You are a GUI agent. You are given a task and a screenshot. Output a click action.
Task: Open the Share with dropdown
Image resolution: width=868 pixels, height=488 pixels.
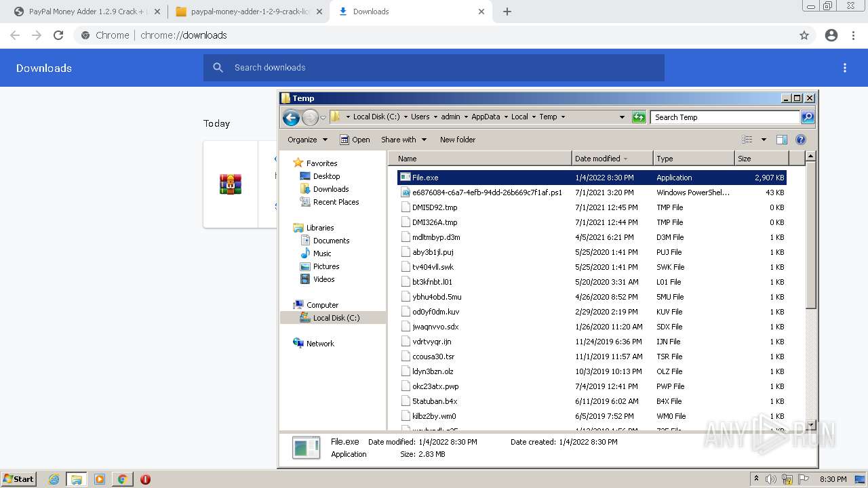(404, 140)
